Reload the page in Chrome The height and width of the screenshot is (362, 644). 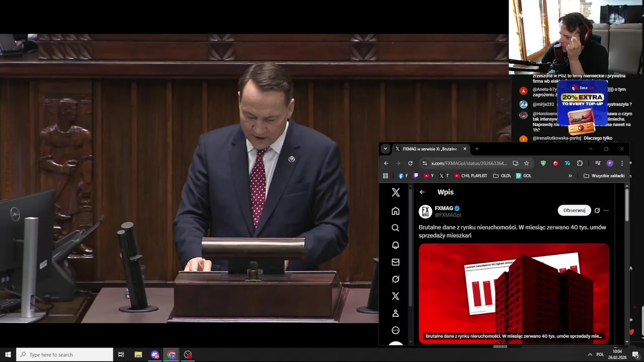[x=410, y=163]
